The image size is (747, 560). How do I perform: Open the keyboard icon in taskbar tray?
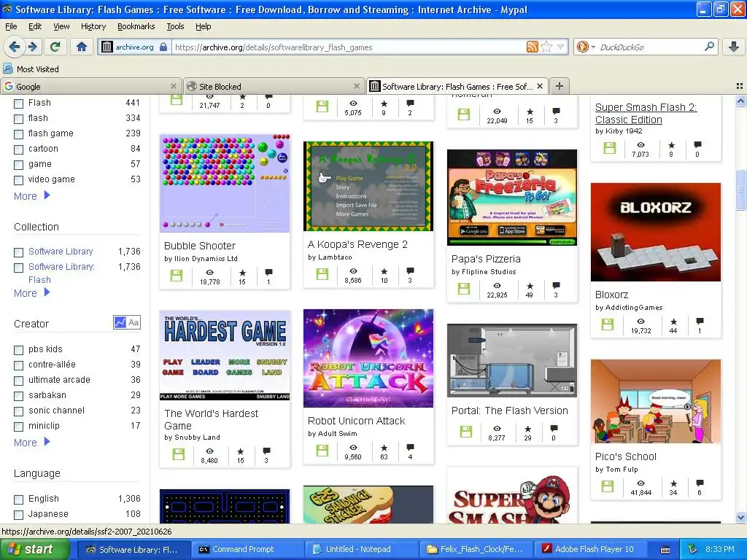point(665,550)
